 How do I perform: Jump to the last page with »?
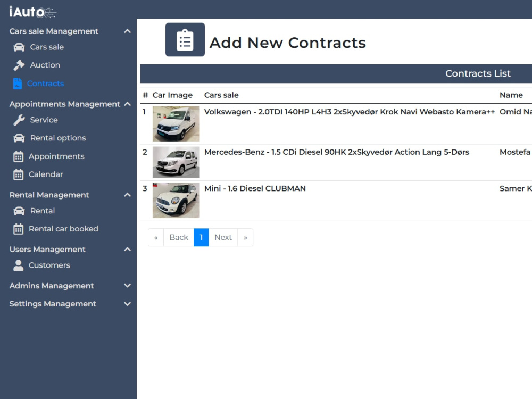coord(245,237)
